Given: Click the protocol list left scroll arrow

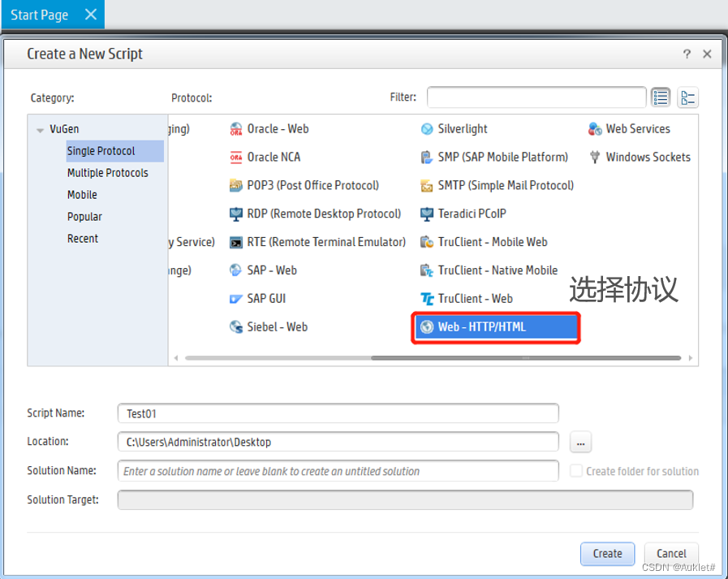Looking at the screenshot, I should coord(176,358).
